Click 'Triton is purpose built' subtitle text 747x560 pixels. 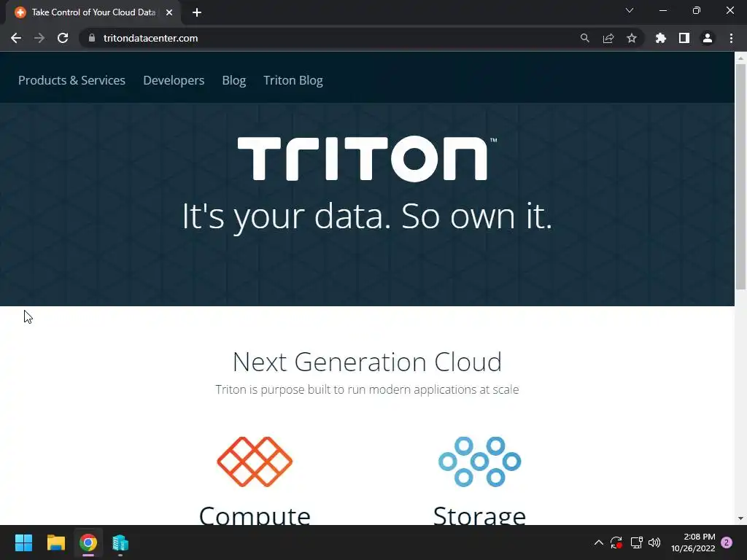coord(367,389)
